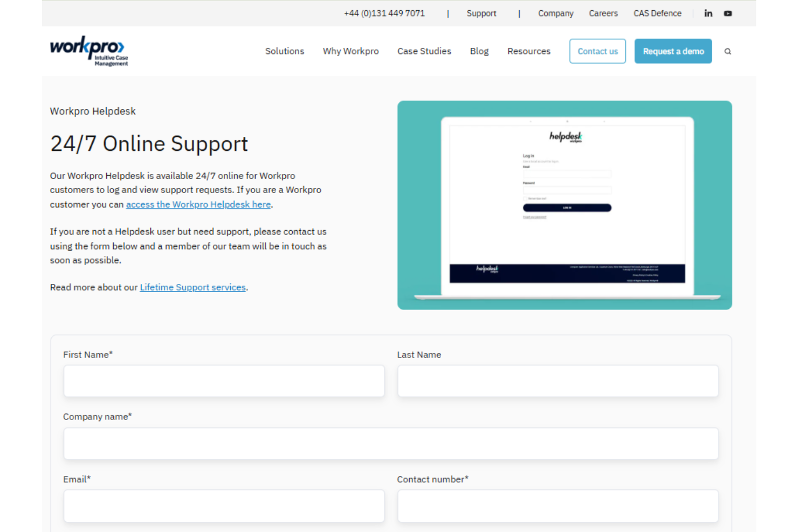798x532 pixels.
Task: Click the helpdesk laptop screenshot image
Action: (x=565, y=205)
